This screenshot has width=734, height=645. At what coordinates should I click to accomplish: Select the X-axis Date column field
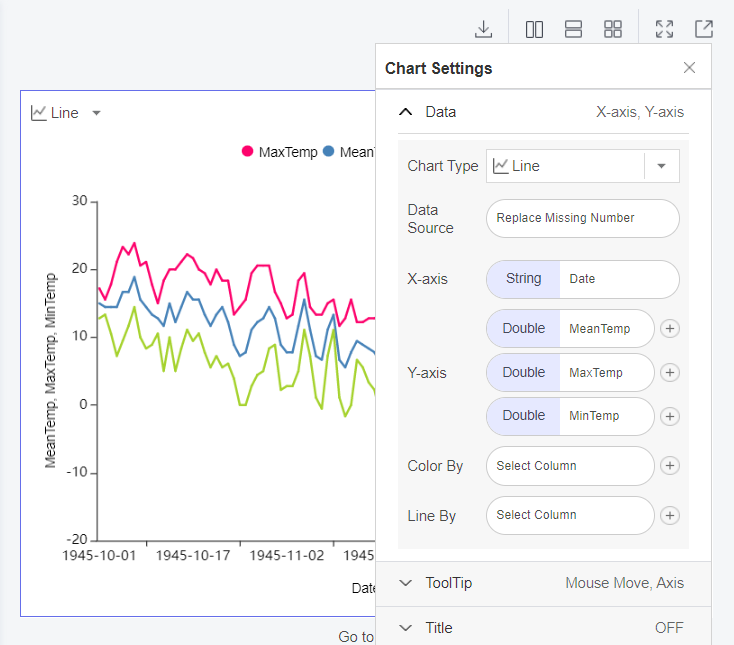[x=583, y=279]
